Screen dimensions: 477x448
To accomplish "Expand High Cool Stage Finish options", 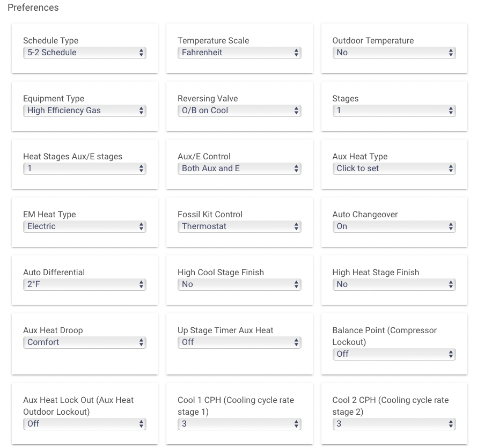I will coord(239,284).
